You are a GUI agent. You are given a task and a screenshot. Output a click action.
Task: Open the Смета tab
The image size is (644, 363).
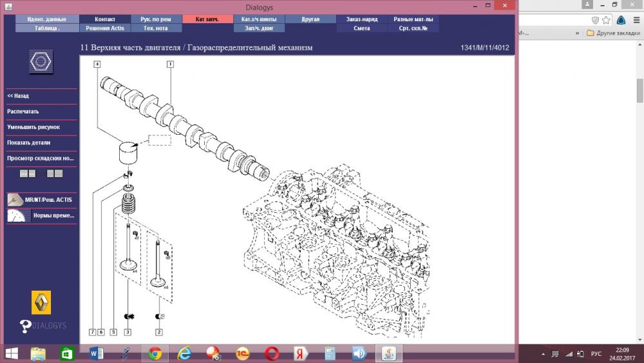[x=361, y=28]
